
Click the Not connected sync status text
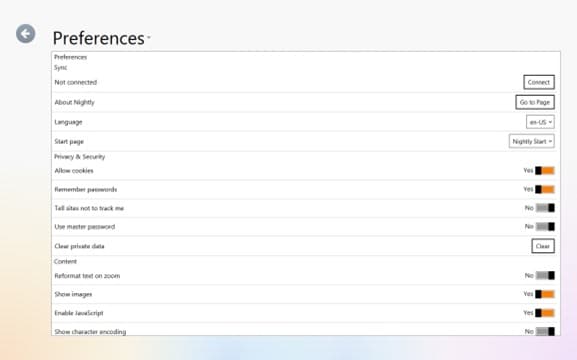(x=75, y=82)
